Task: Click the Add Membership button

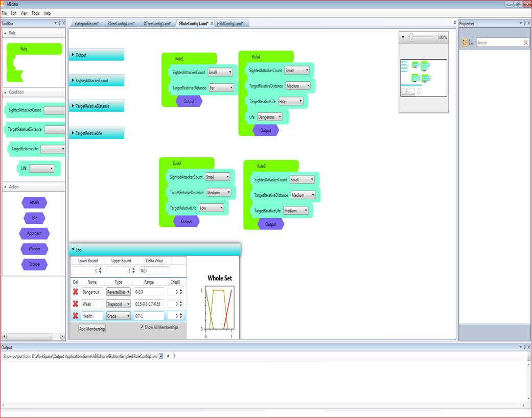Action: coord(92,329)
